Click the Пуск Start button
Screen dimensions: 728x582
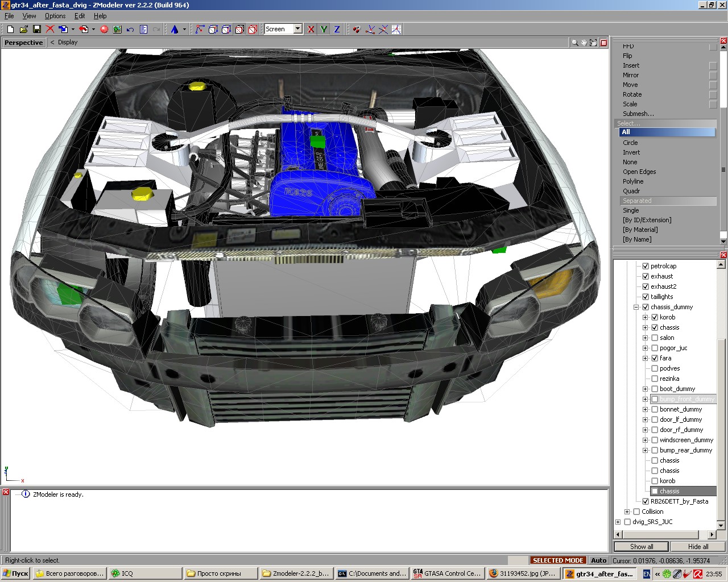(x=15, y=574)
